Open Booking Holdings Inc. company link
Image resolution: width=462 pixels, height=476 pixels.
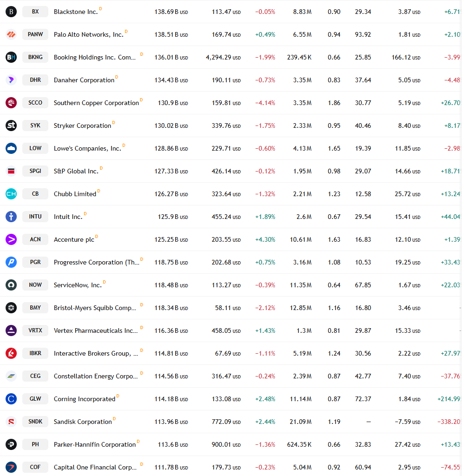click(x=95, y=57)
